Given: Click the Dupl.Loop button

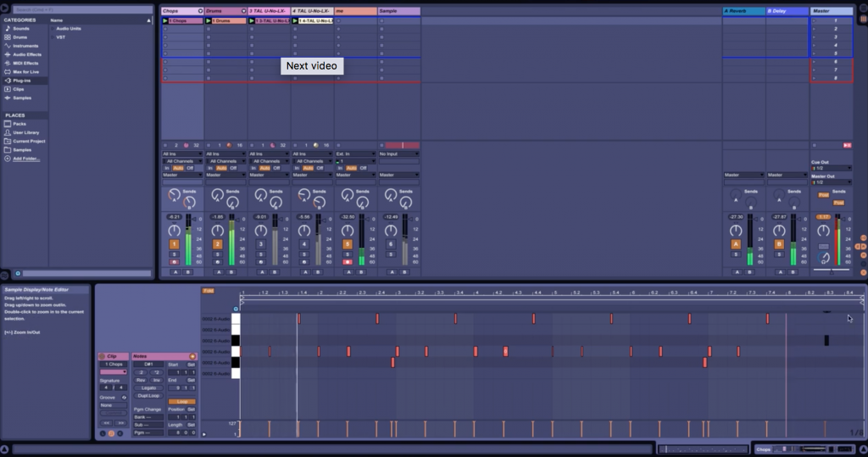Looking at the screenshot, I should tap(147, 396).
